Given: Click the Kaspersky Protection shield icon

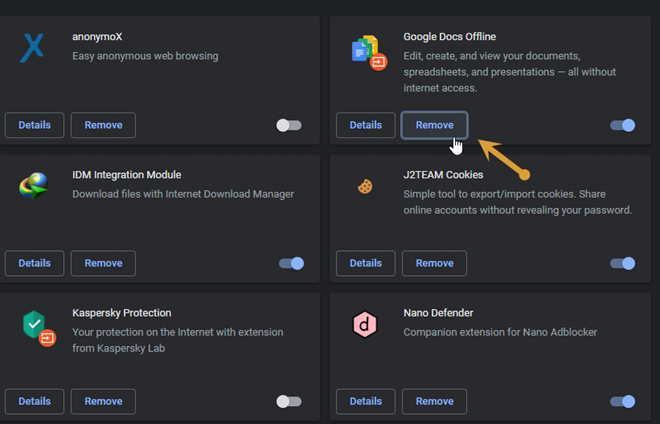Looking at the screenshot, I should 35,324.
